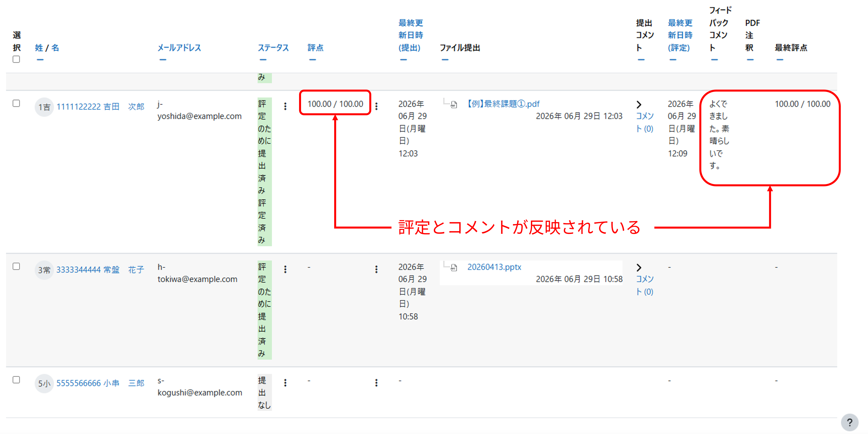
Task: Collapse the 評点 column
Action: (312, 60)
